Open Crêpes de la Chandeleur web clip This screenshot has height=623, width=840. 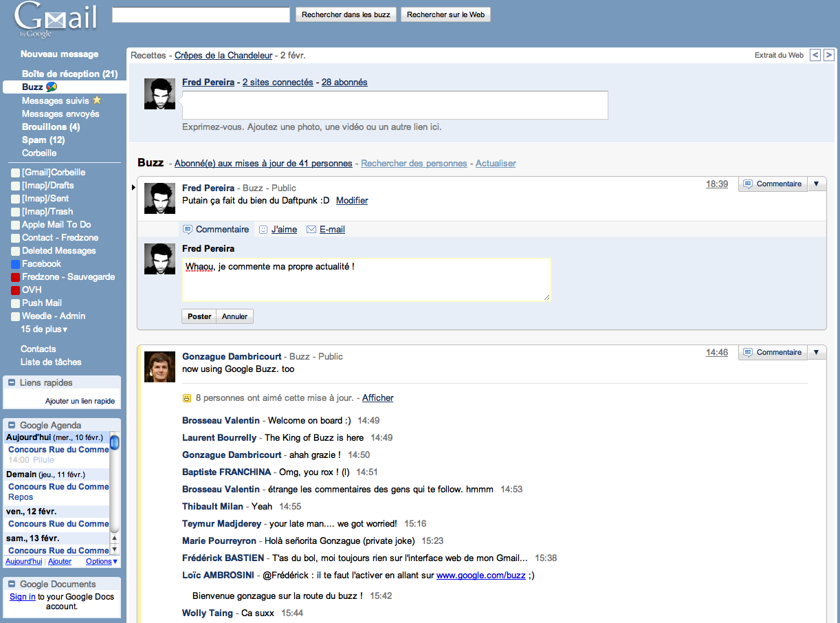click(223, 55)
